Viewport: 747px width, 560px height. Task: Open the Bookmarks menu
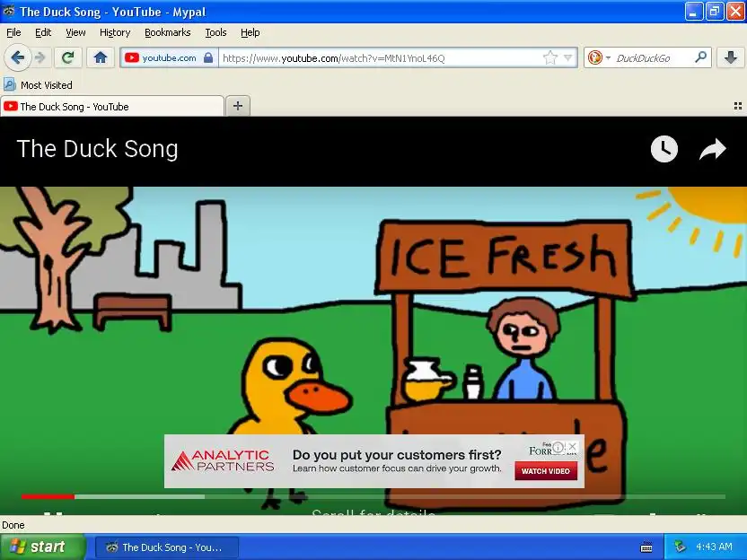tap(167, 32)
